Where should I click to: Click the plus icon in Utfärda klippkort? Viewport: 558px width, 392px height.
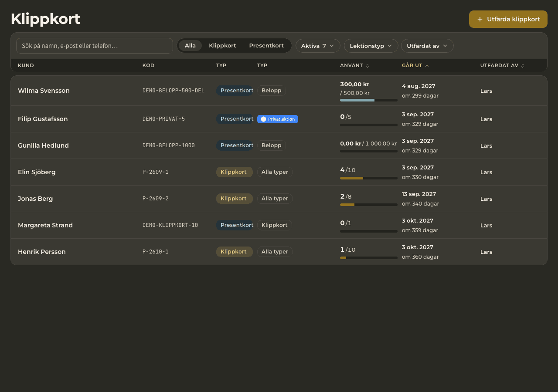(x=480, y=19)
